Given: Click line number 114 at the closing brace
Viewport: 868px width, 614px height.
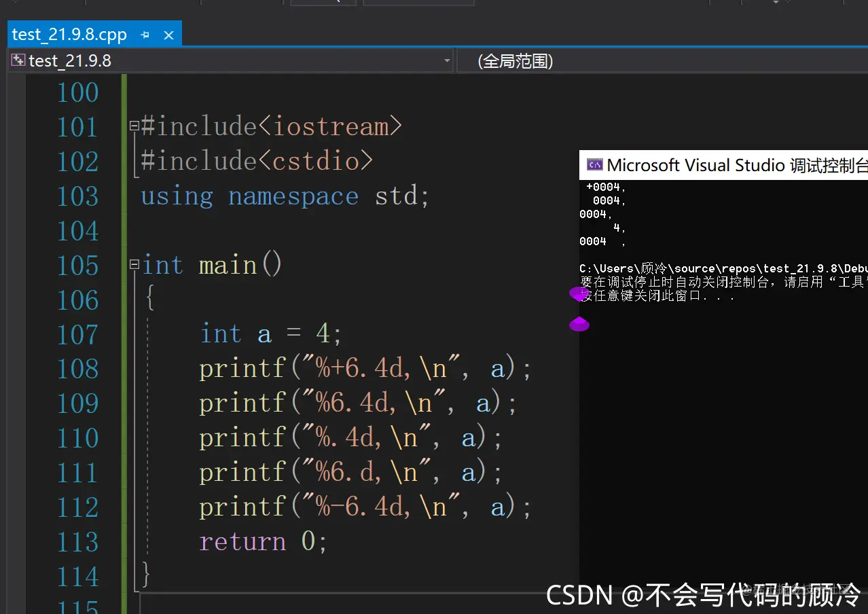Looking at the screenshot, I should coord(77,576).
